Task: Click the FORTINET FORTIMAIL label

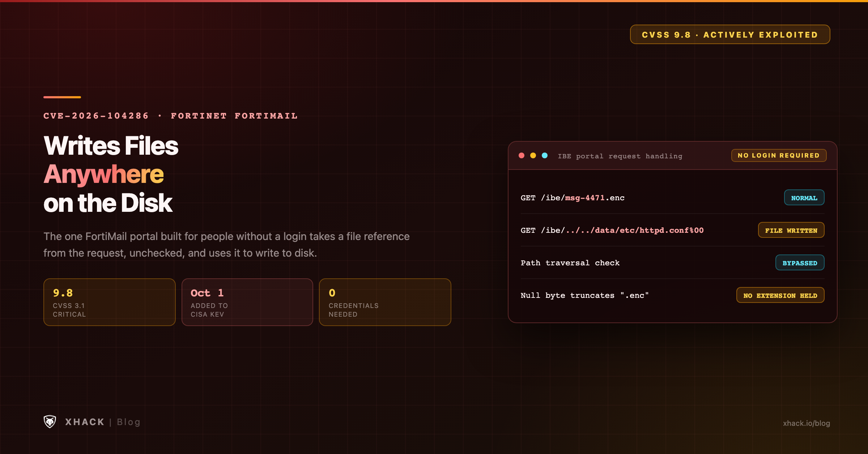Action: coord(234,116)
